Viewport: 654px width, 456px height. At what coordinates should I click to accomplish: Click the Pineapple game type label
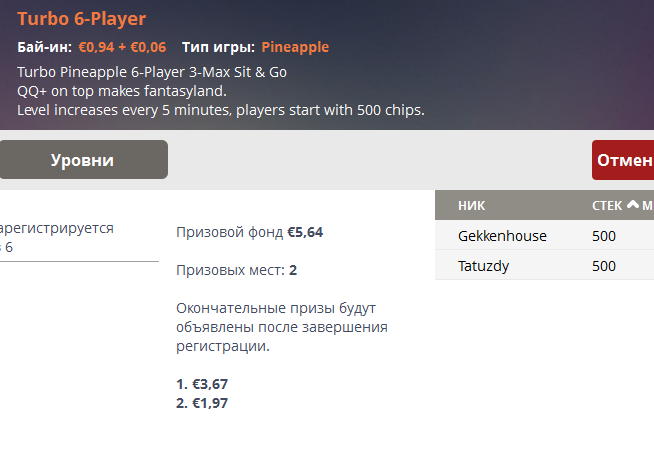point(295,47)
